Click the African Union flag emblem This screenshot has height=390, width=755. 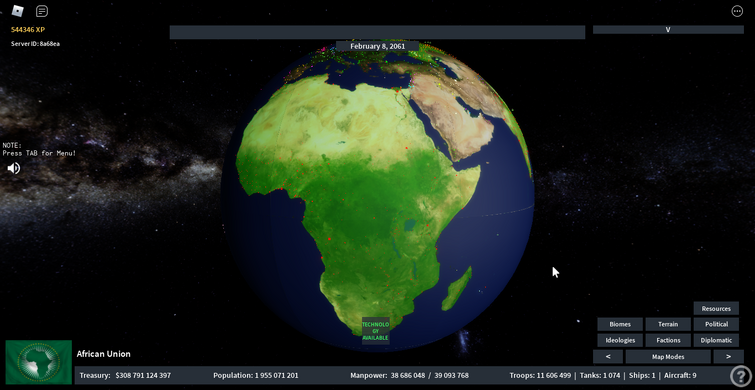39,363
